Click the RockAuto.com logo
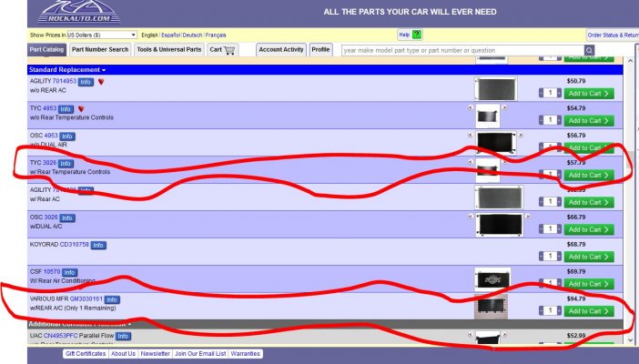This screenshot has height=364, width=639. [x=78, y=12]
